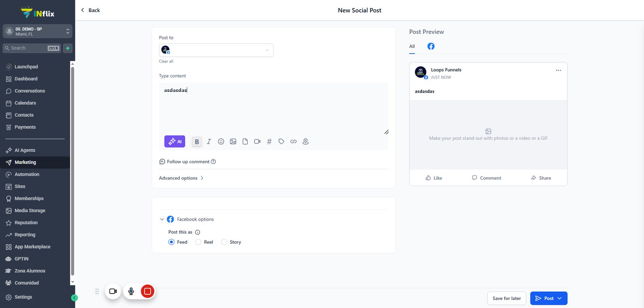The height and width of the screenshot is (308, 644).
Task: Attach a document file icon
Action: (x=245, y=142)
